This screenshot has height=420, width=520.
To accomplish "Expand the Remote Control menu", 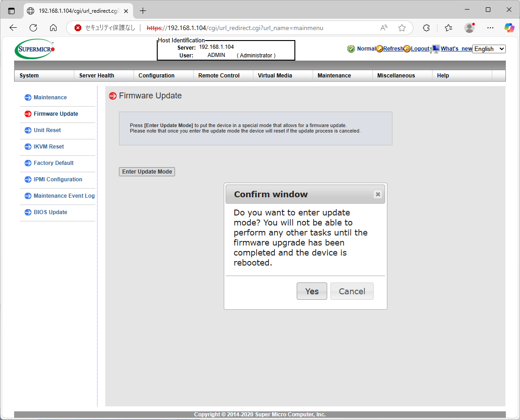I will pyautogui.click(x=219, y=76).
